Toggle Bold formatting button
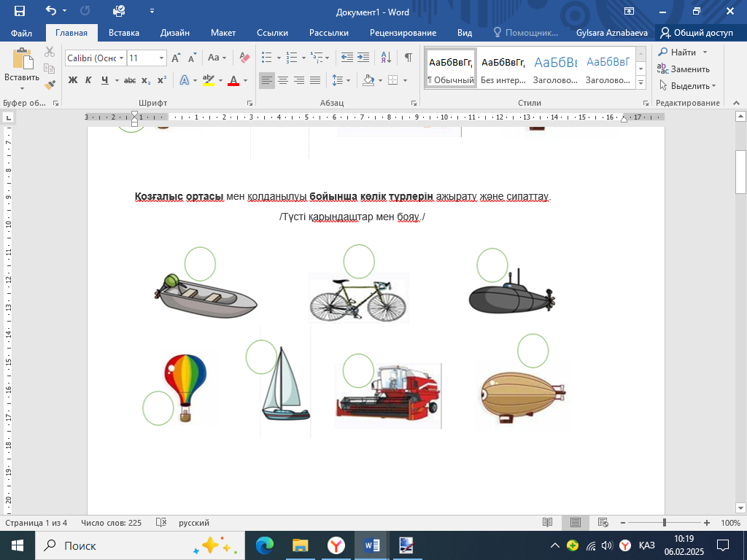747x560 pixels. point(72,80)
